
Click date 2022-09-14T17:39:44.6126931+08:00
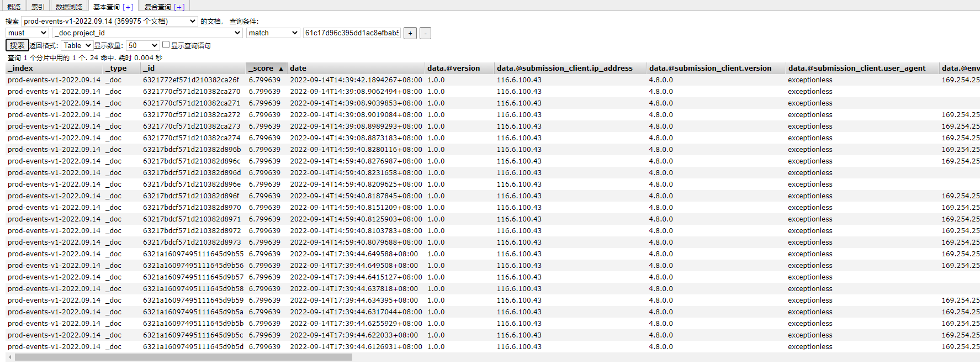pyautogui.click(x=356, y=346)
